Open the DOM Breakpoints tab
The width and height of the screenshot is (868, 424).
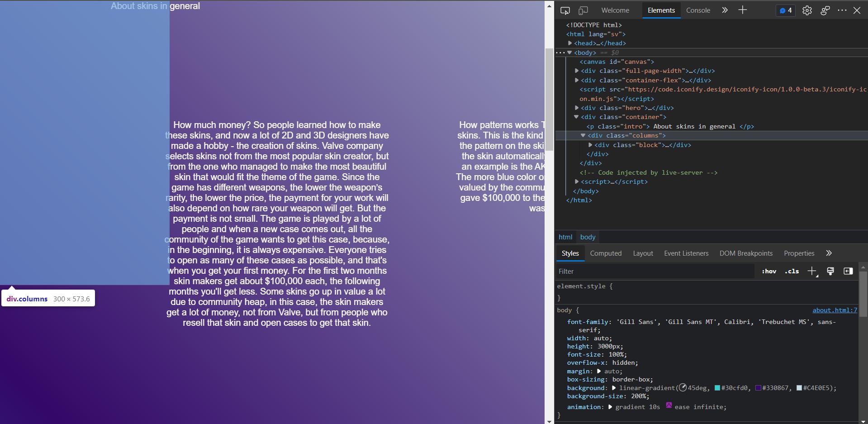click(x=746, y=253)
